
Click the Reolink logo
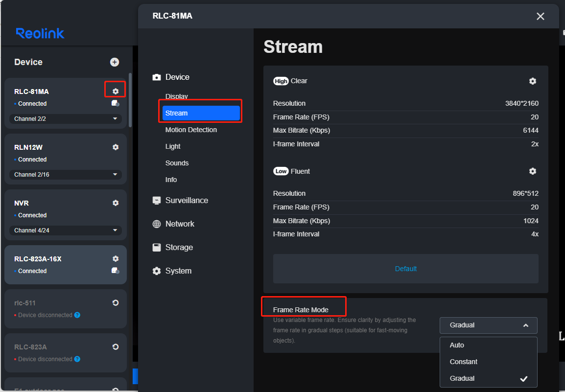(x=40, y=33)
